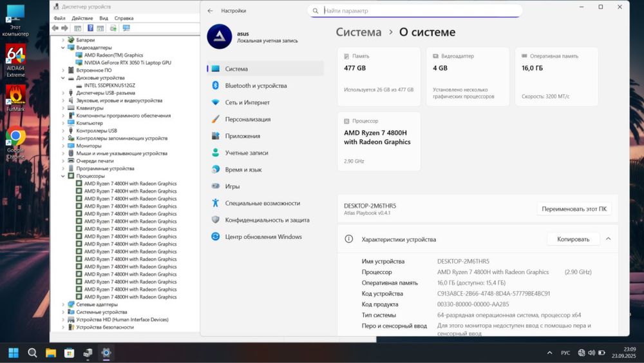
Task: Click the Найти параметр search field
Action: (x=415, y=11)
